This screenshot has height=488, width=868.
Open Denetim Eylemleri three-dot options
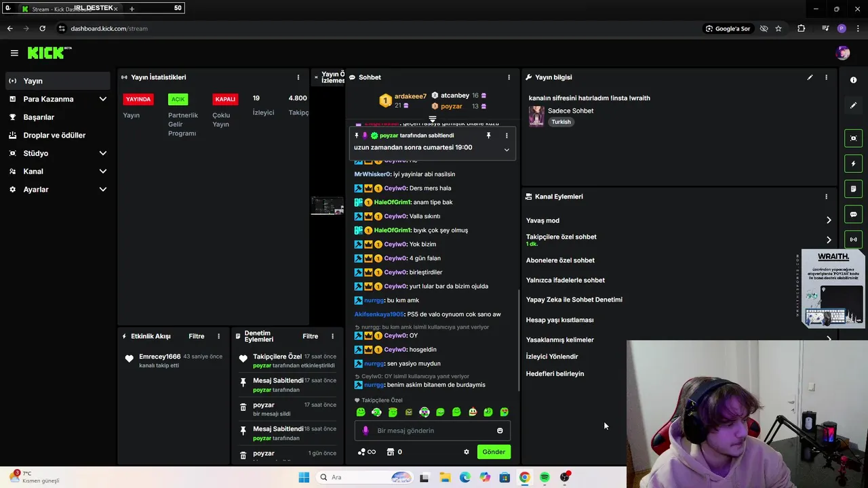click(x=332, y=336)
